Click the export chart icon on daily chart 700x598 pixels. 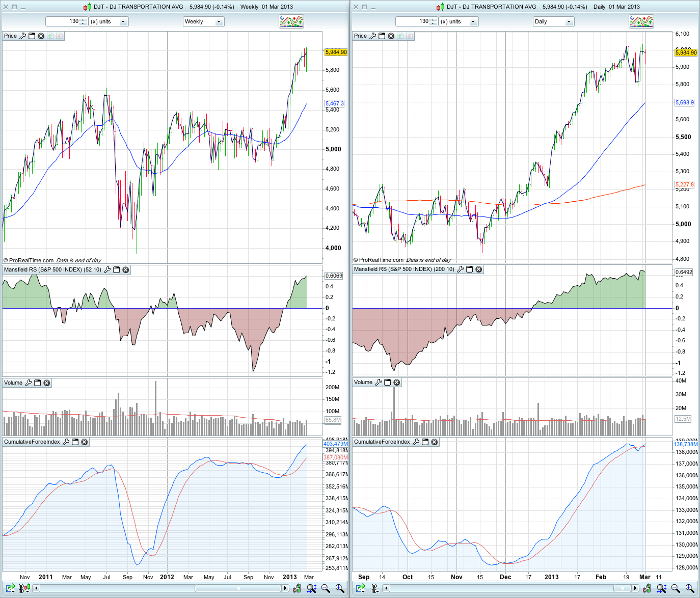coord(360,588)
